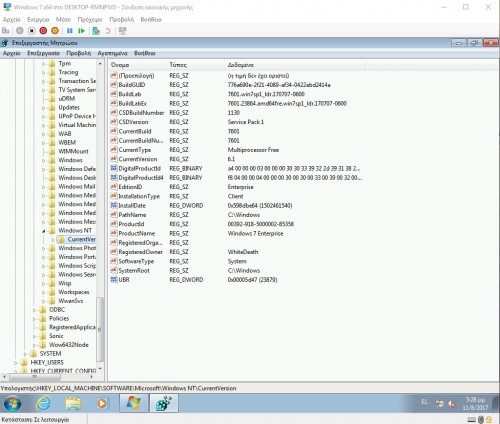The image size is (500, 424).
Task: Select the ProductName value row
Action: (236, 233)
